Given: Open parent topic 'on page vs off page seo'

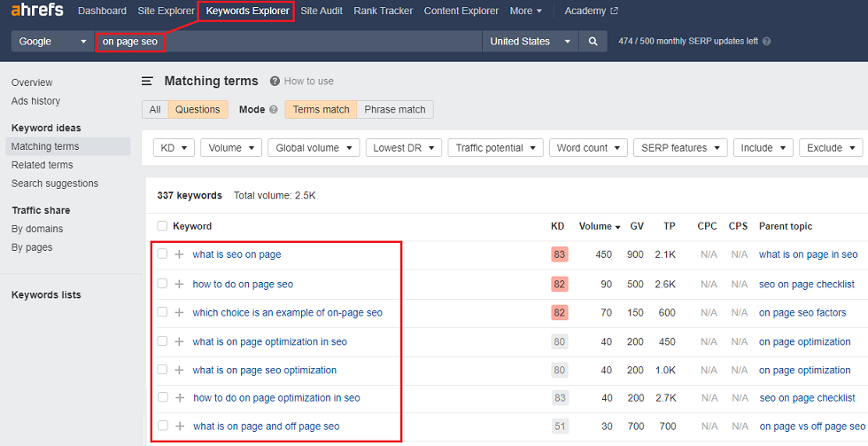Looking at the screenshot, I should pyautogui.click(x=812, y=426).
